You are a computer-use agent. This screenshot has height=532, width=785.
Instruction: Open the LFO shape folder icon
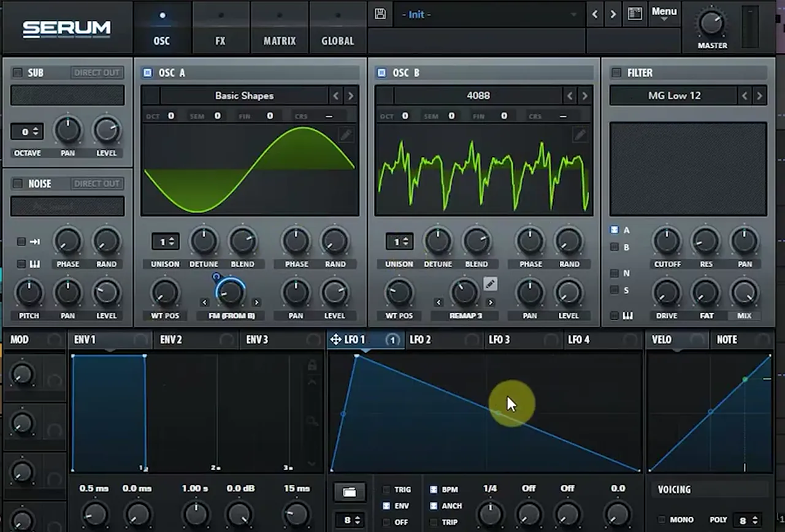(x=349, y=492)
